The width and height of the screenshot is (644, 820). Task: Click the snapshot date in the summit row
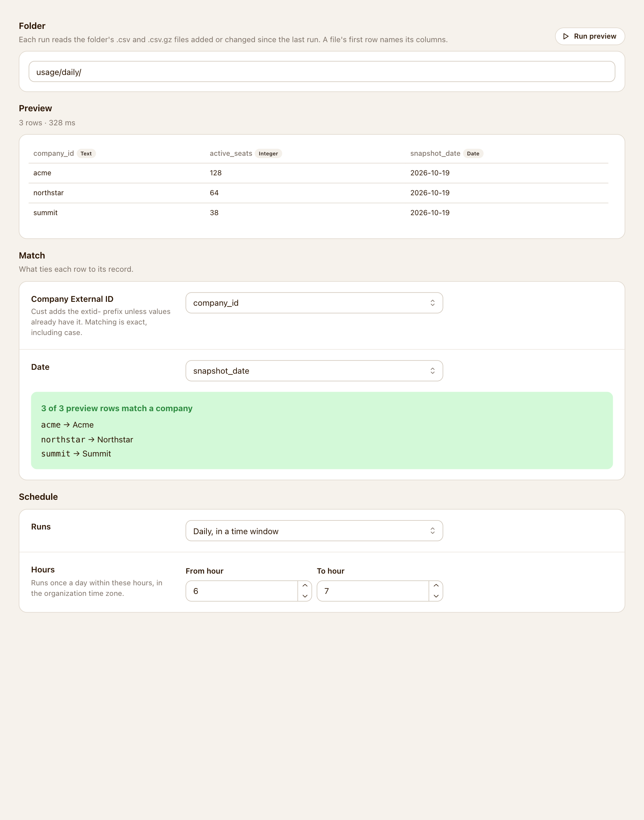pos(430,213)
